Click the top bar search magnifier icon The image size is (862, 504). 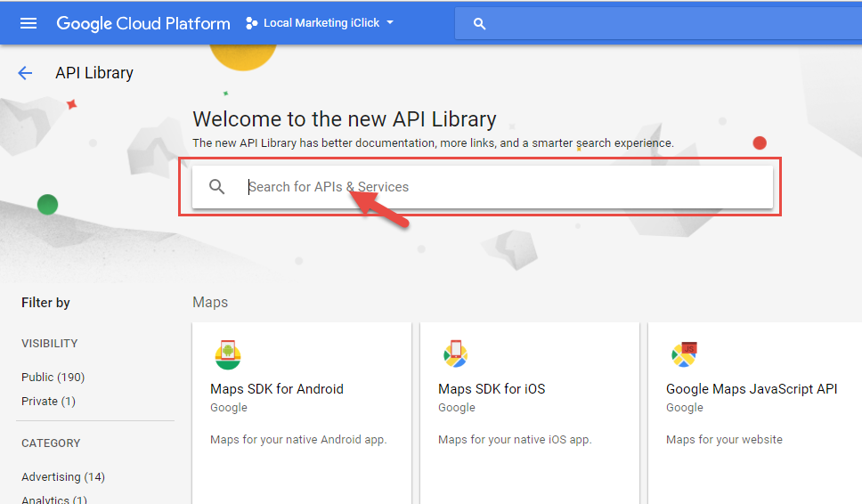point(479,24)
